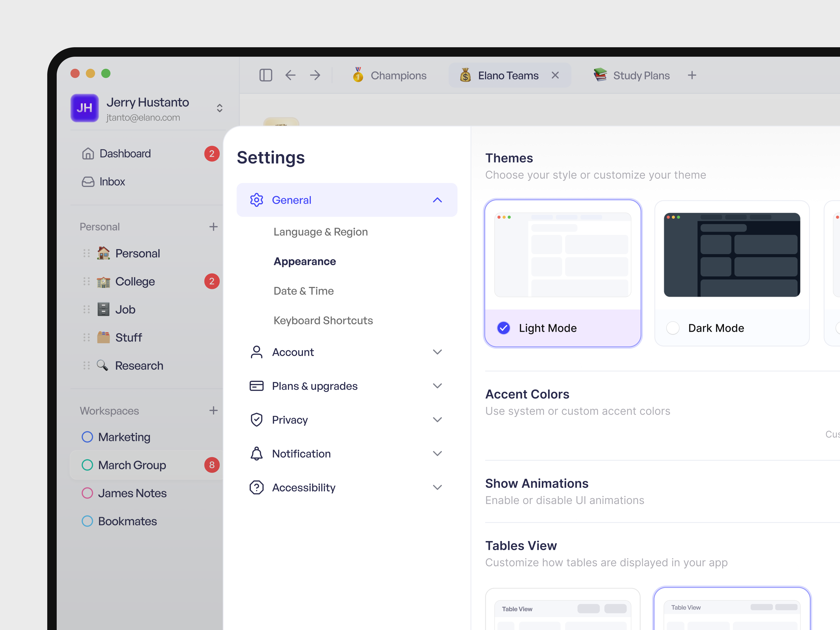Screen dimensions: 840x630
Task: Click the Marketing workspace color circle
Action: click(87, 437)
